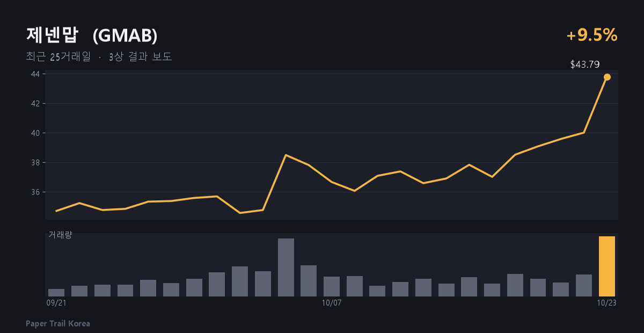644x333 pixels.
Task: Select the orange end point marker on the price line
Action: (607, 77)
